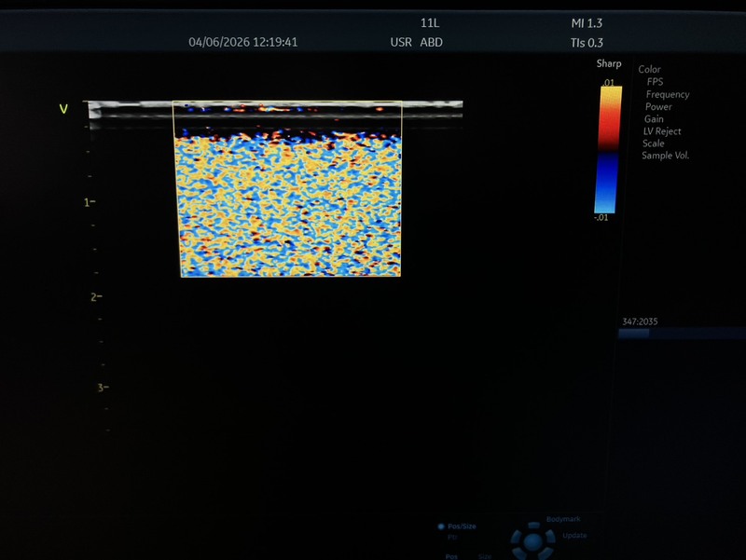Click the yellow V probe orientation marker
This screenshot has width=746, height=560.
coord(63,109)
